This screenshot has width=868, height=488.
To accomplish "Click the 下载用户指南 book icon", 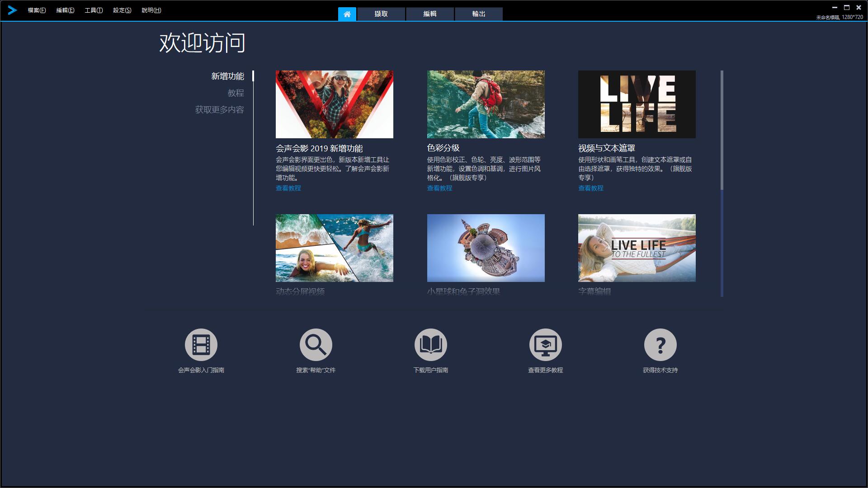I will pyautogui.click(x=431, y=345).
